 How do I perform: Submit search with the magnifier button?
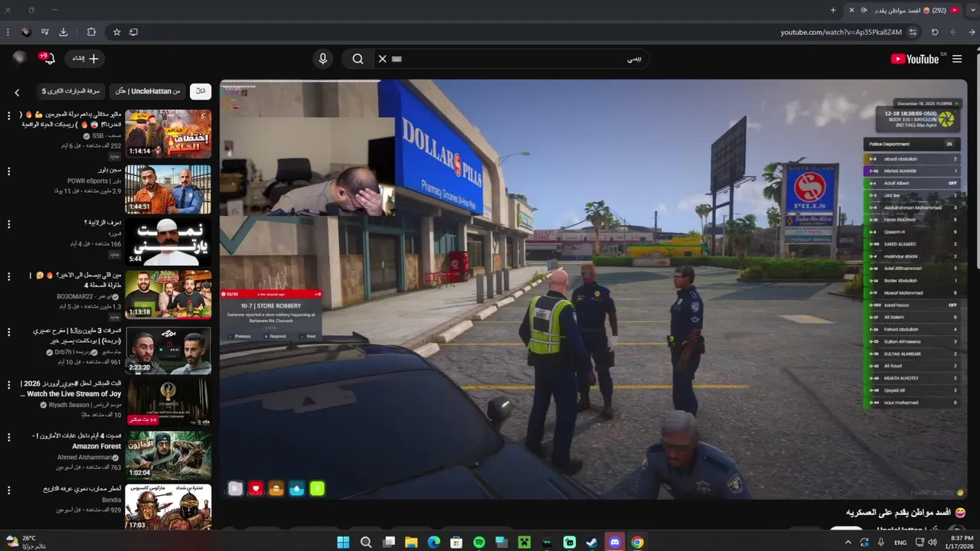pyautogui.click(x=358, y=59)
